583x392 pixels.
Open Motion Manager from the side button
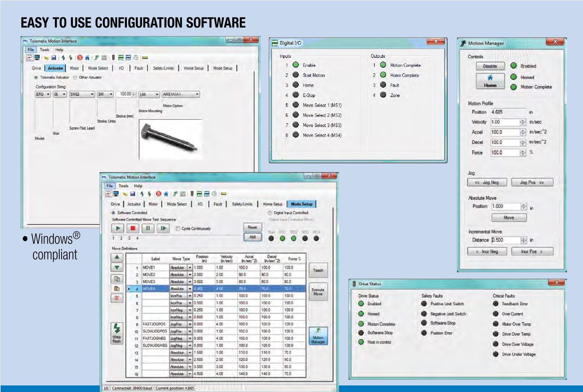click(318, 336)
